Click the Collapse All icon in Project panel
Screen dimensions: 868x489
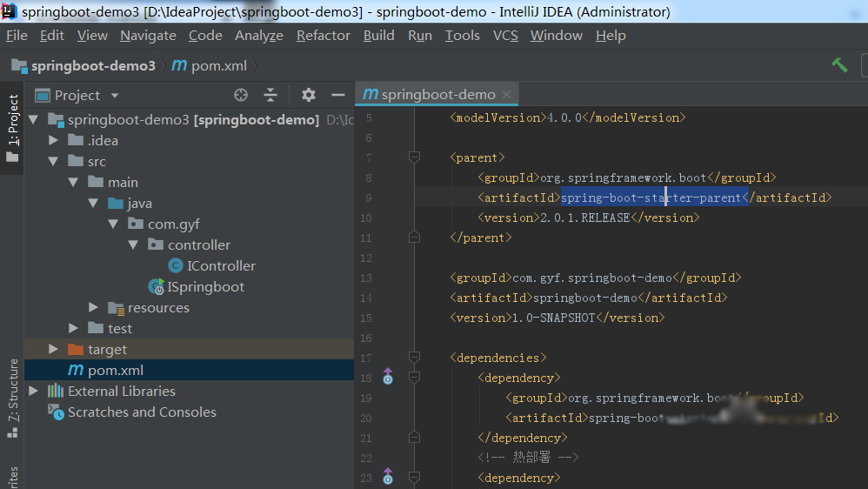[270, 95]
